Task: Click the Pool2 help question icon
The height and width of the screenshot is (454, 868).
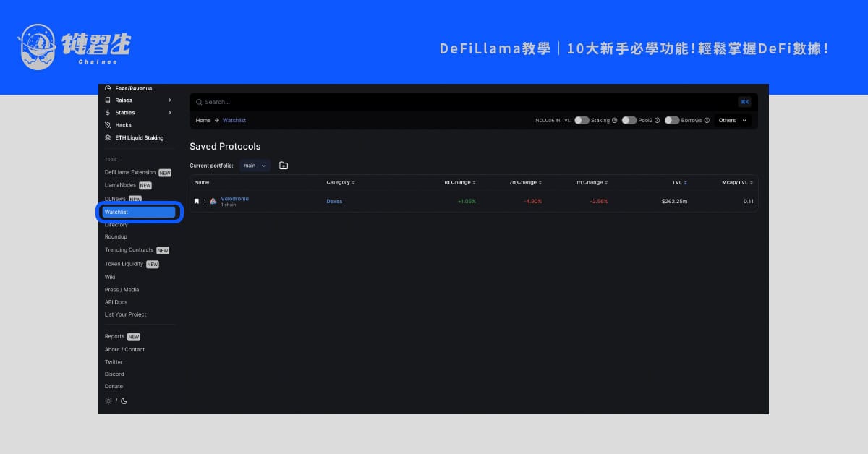Action: pyautogui.click(x=658, y=121)
